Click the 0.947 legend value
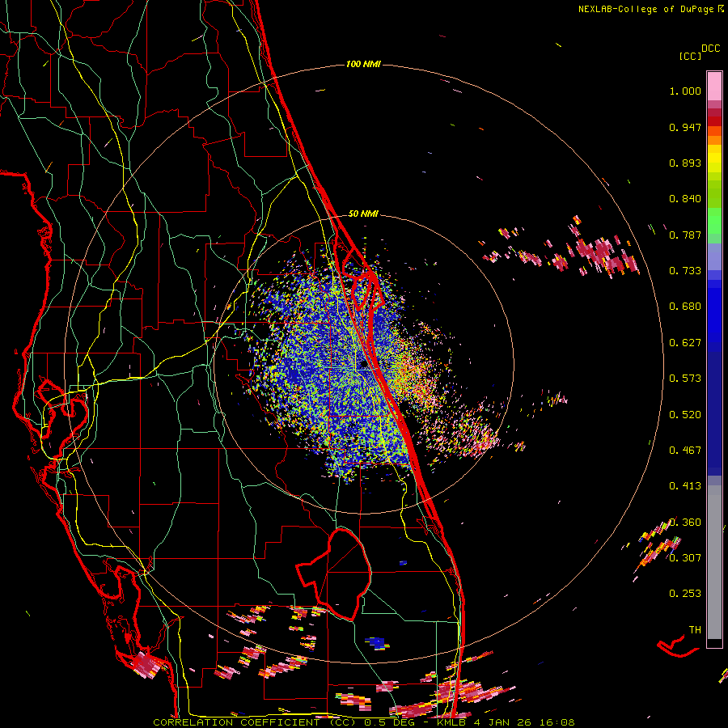728x728 pixels. click(x=685, y=127)
